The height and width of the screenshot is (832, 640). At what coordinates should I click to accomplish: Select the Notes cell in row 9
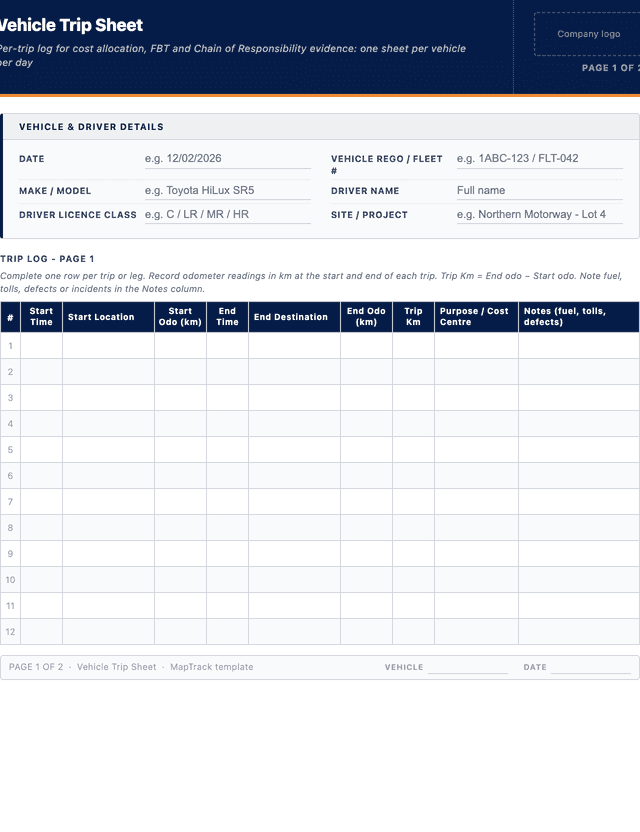(x=578, y=553)
